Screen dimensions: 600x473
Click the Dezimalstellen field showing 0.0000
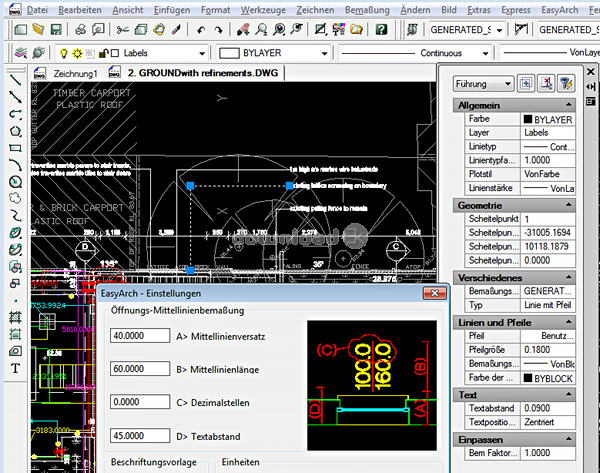(x=140, y=402)
